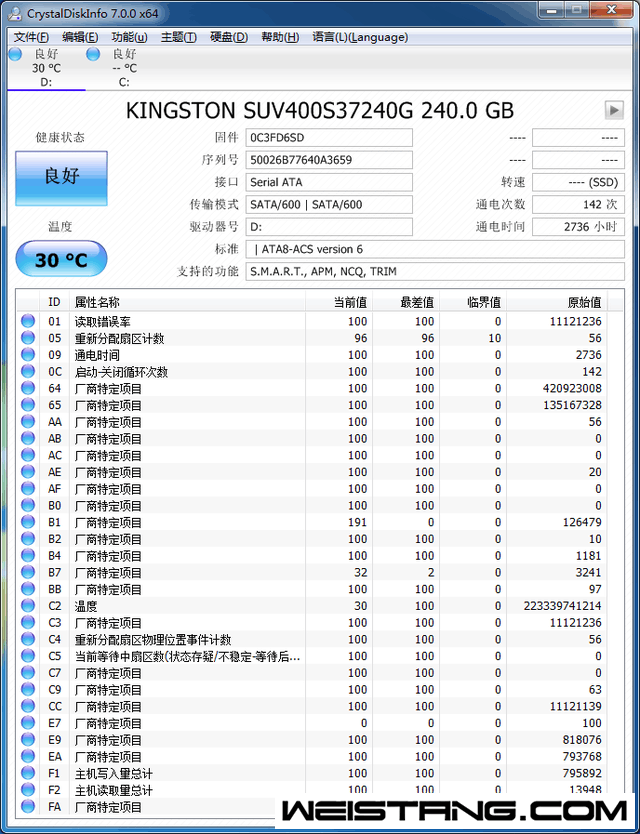
Task: Click the status icon for attribute AE
Action: [x=28, y=472]
